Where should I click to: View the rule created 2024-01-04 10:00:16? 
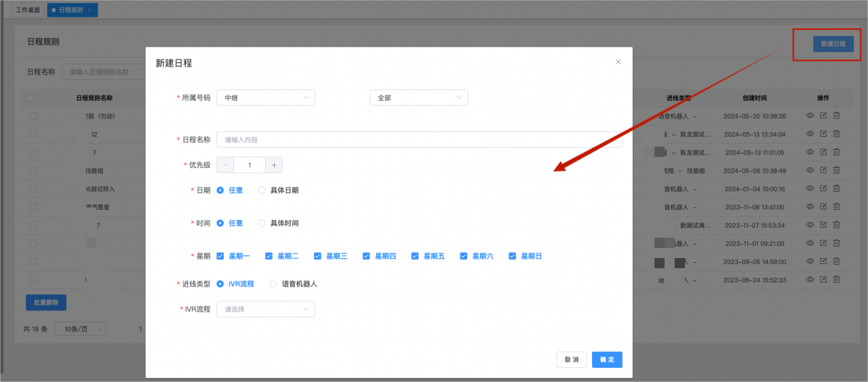[x=810, y=189]
